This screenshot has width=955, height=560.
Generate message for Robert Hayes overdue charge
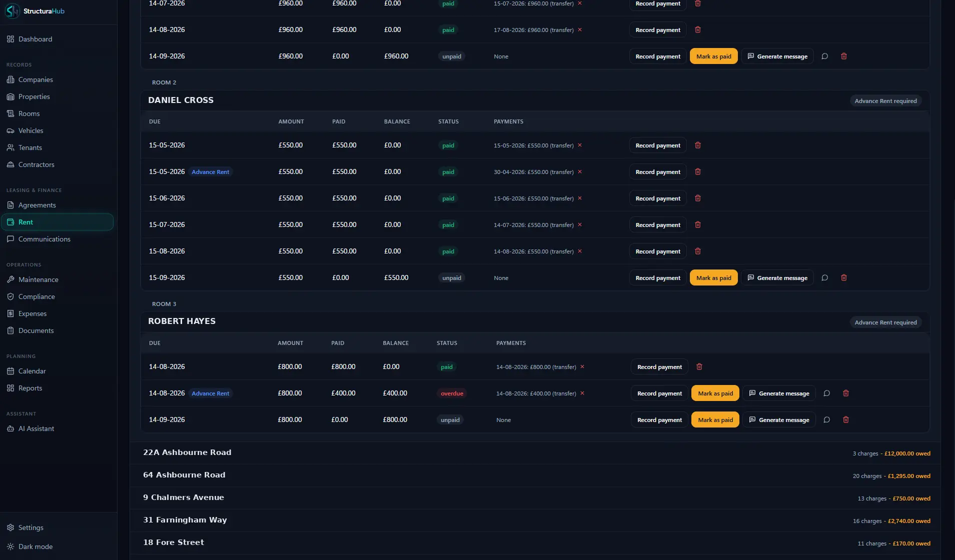click(x=779, y=393)
